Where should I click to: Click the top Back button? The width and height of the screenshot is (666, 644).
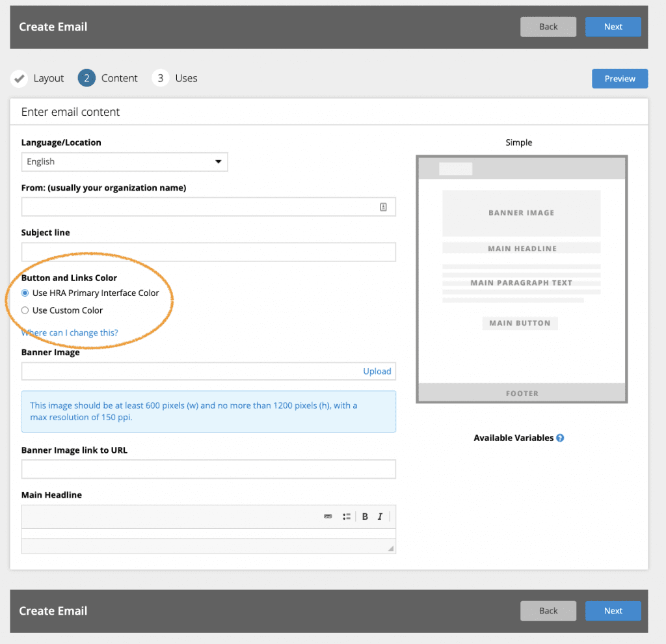548,27
